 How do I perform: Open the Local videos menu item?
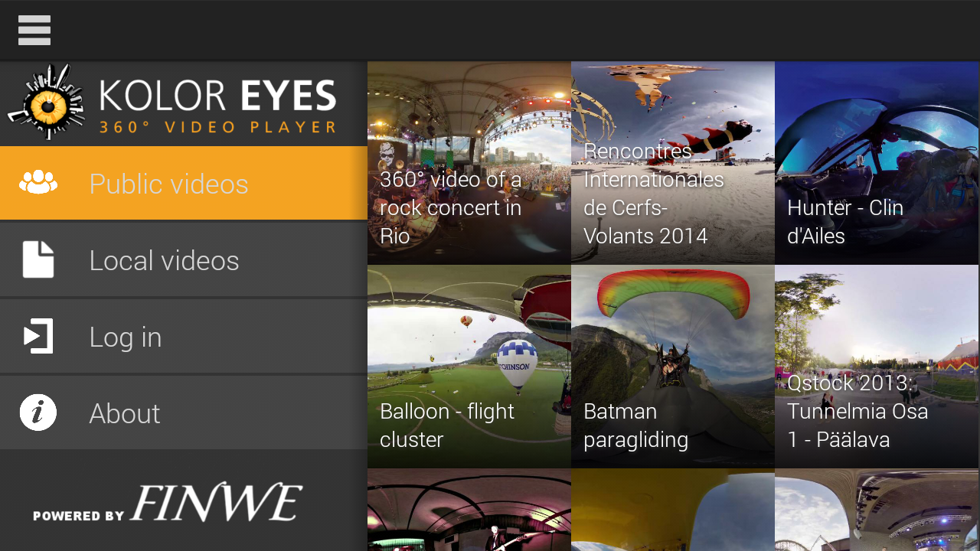pos(184,259)
